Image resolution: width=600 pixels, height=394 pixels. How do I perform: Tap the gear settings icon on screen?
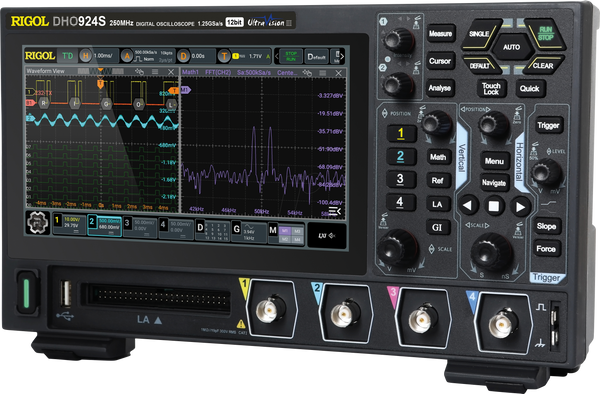[38, 222]
